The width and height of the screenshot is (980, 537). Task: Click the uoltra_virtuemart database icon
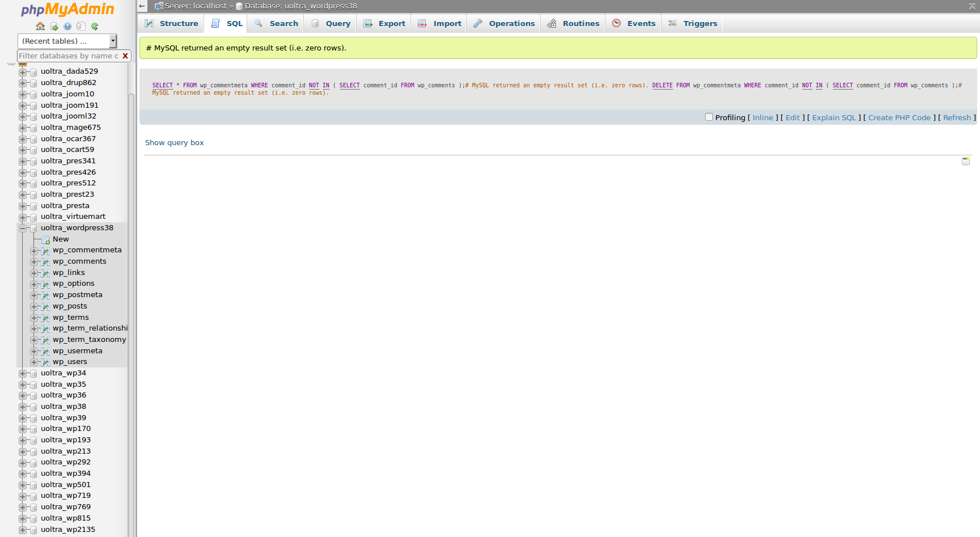(33, 217)
